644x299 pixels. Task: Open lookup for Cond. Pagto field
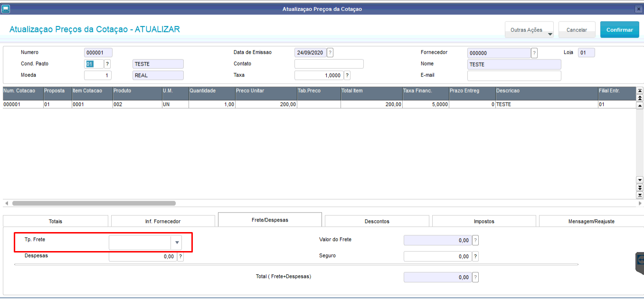click(x=107, y=64)
